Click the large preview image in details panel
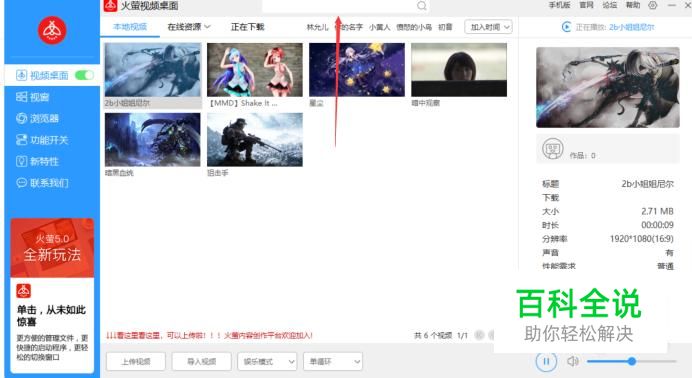692x378 pixels. [608, 87]
